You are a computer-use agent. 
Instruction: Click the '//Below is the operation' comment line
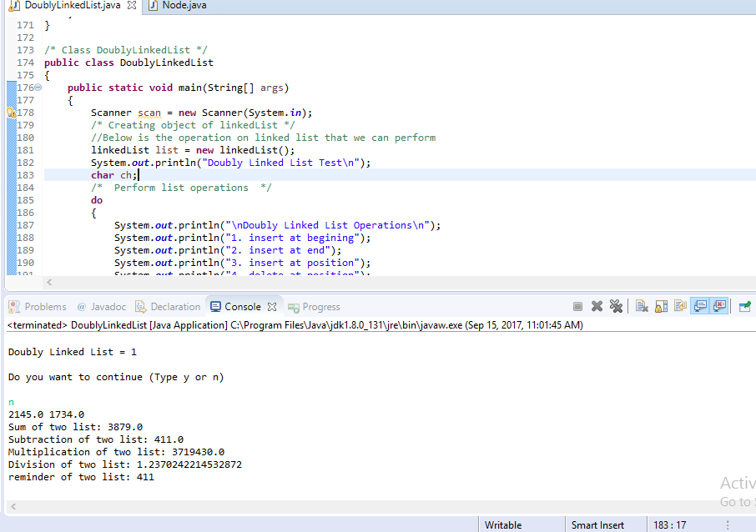click(x=263, y=138)
